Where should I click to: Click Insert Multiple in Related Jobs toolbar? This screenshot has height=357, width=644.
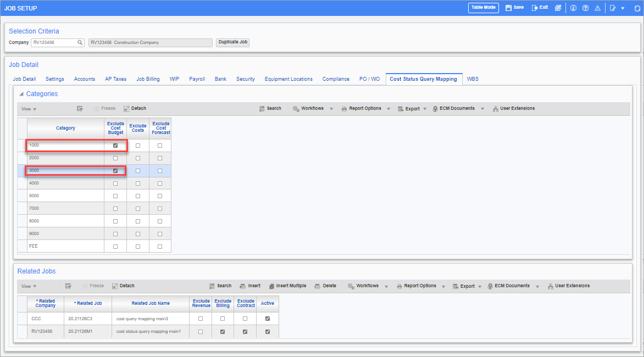point(287,286)
